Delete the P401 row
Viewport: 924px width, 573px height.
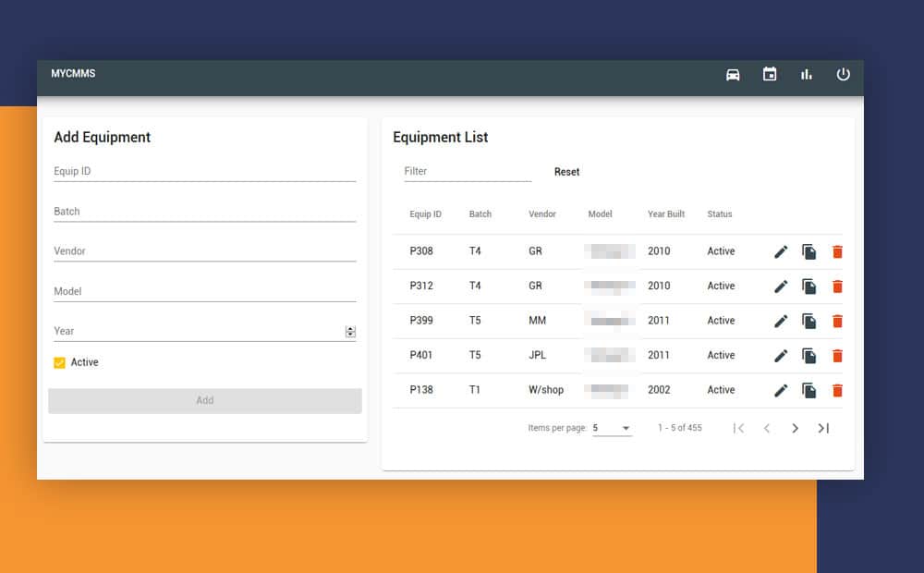[837, 356]
